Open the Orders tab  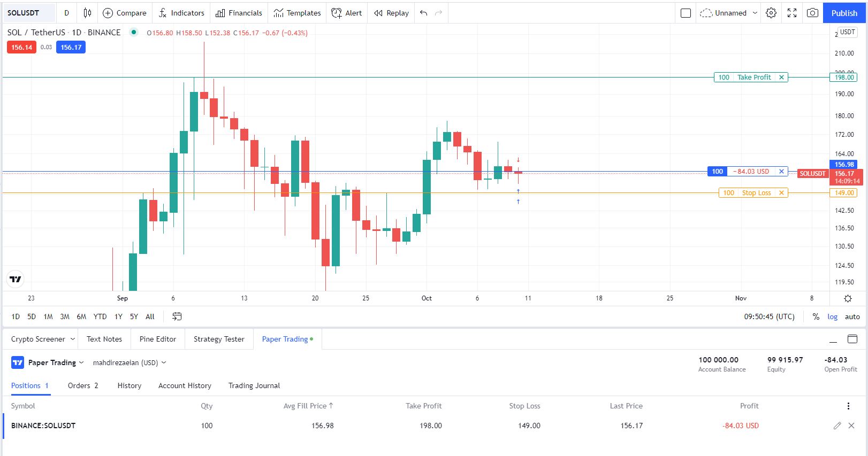point(83,385)
